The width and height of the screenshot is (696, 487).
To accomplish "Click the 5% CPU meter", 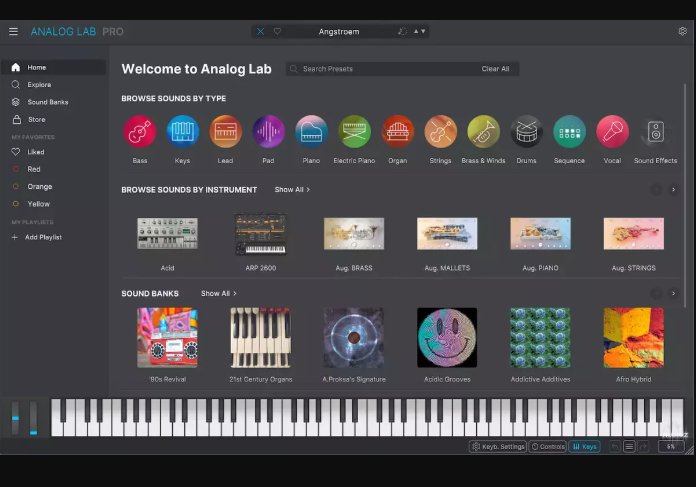I will (x=671, y=447).
